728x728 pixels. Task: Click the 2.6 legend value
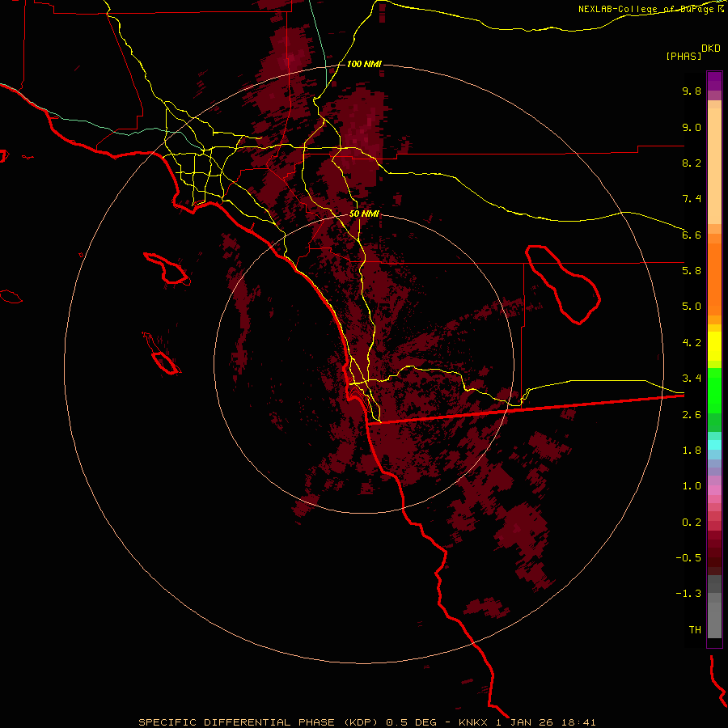692,415
